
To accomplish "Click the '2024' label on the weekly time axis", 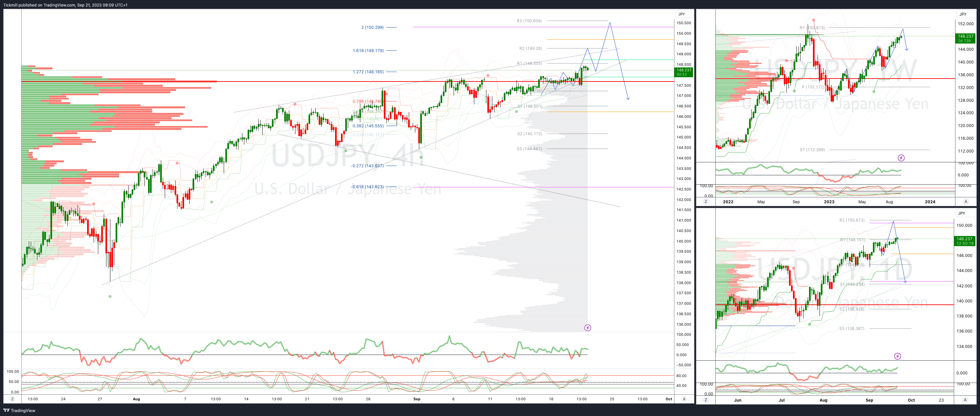I will [x=930, y=202].
